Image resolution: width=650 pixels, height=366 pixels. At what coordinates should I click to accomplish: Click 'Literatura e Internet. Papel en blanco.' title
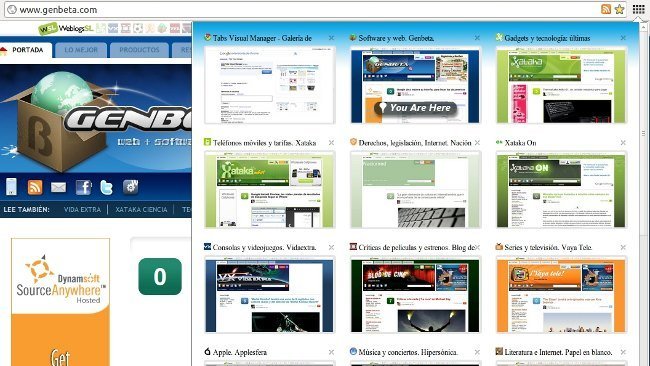(x=558, y=352)
